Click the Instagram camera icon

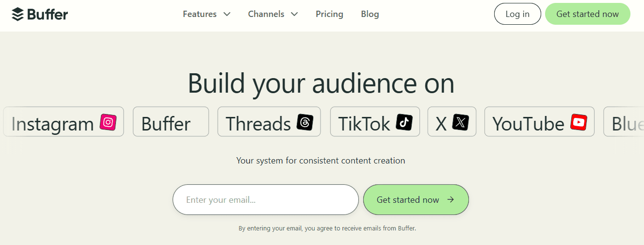point(109,122)
